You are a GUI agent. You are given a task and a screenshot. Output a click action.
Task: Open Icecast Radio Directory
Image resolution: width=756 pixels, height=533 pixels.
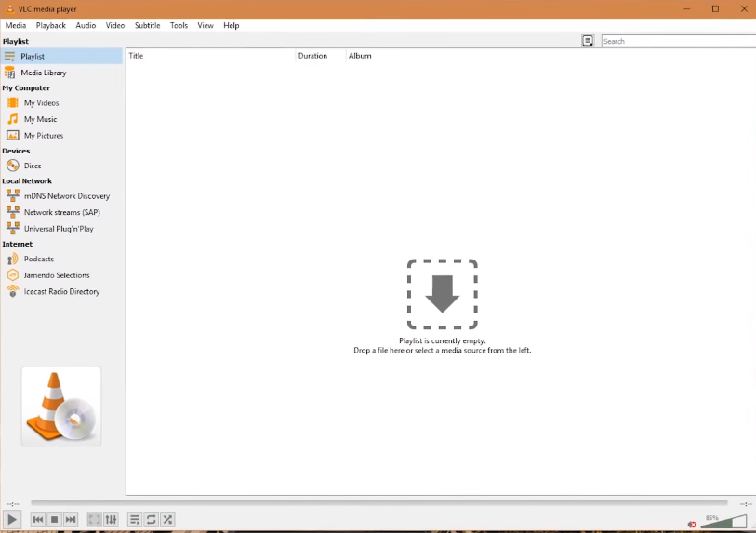coord(61,292)
